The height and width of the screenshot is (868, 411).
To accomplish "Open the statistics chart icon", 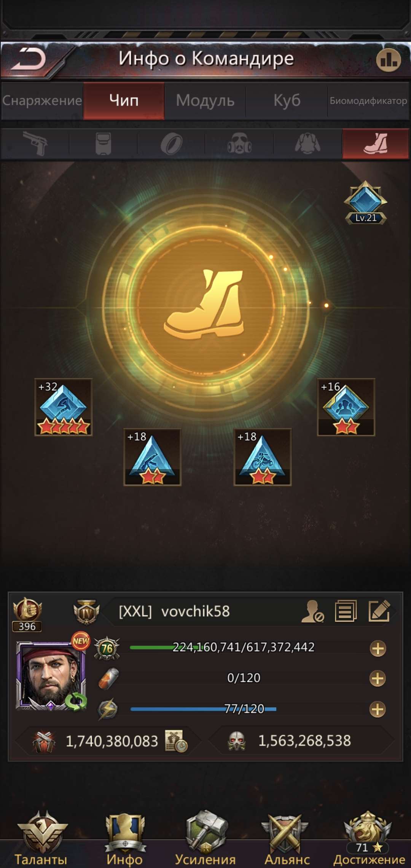I will tap(389, 60).
